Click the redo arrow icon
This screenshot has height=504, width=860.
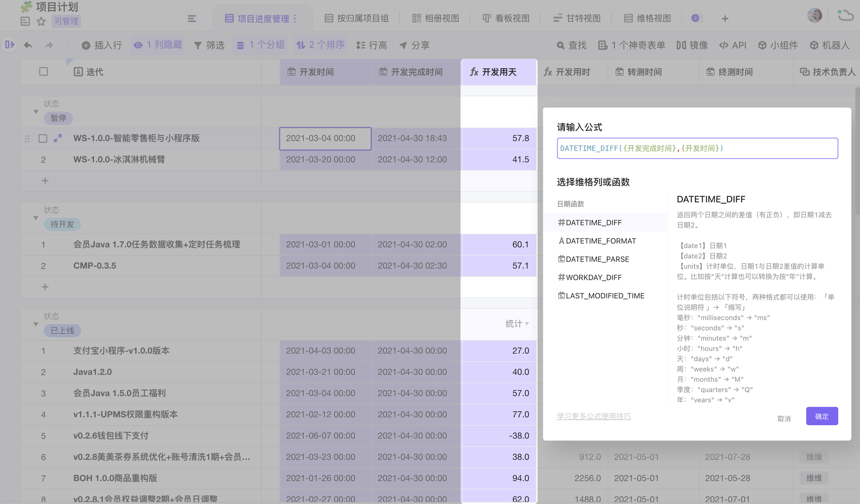(x=49, y=45)
